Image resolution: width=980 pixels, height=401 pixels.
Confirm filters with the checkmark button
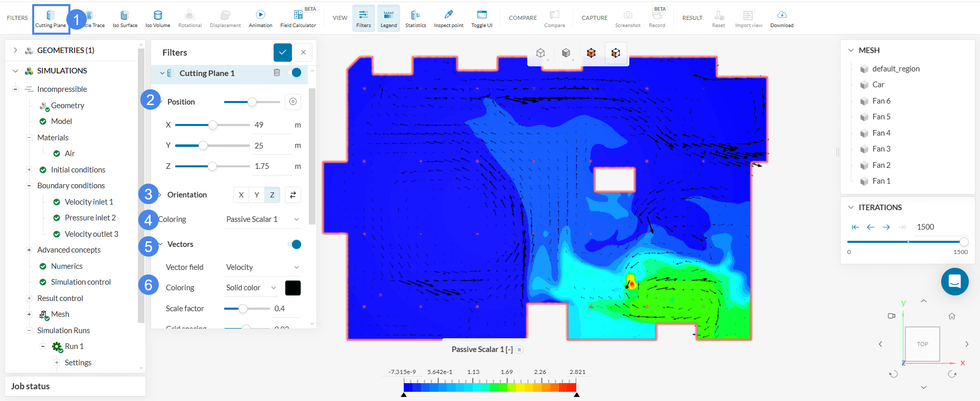(x=282, y=53)
